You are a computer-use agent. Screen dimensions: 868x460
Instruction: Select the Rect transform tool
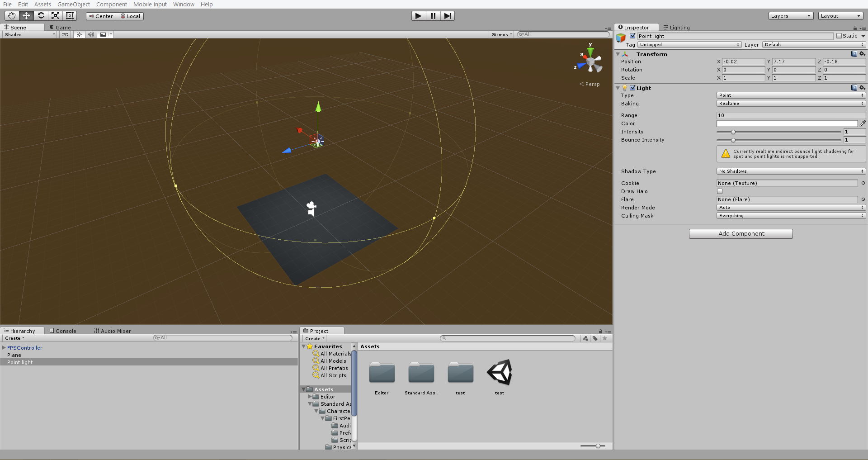tap(70, 15)
